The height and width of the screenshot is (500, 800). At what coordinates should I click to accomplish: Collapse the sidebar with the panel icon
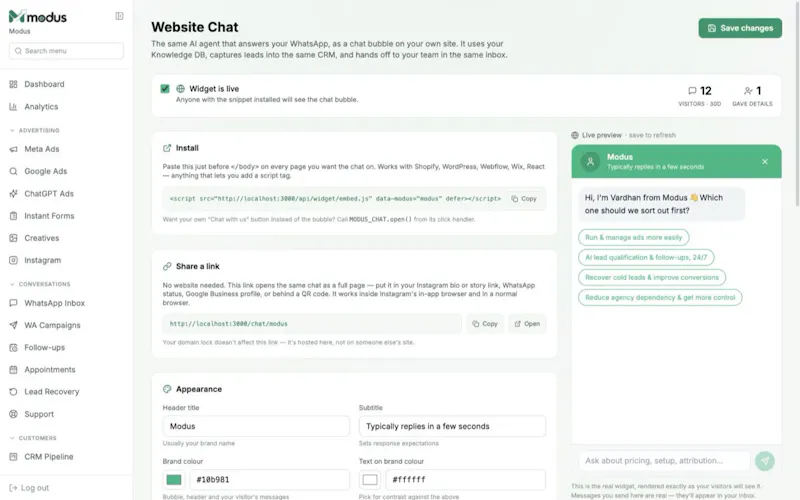click(119, 16)
